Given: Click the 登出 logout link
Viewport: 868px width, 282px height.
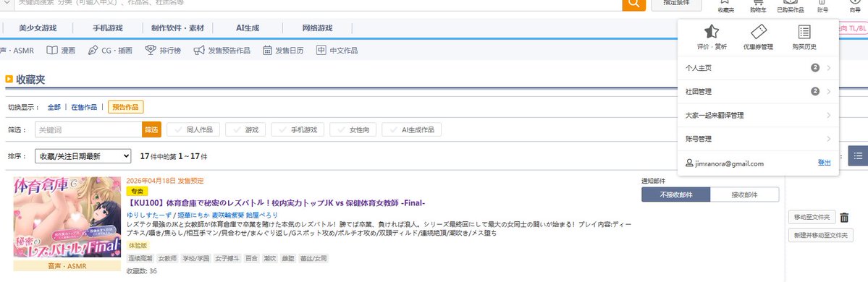Looking at the screenshot, I should 825,163.
